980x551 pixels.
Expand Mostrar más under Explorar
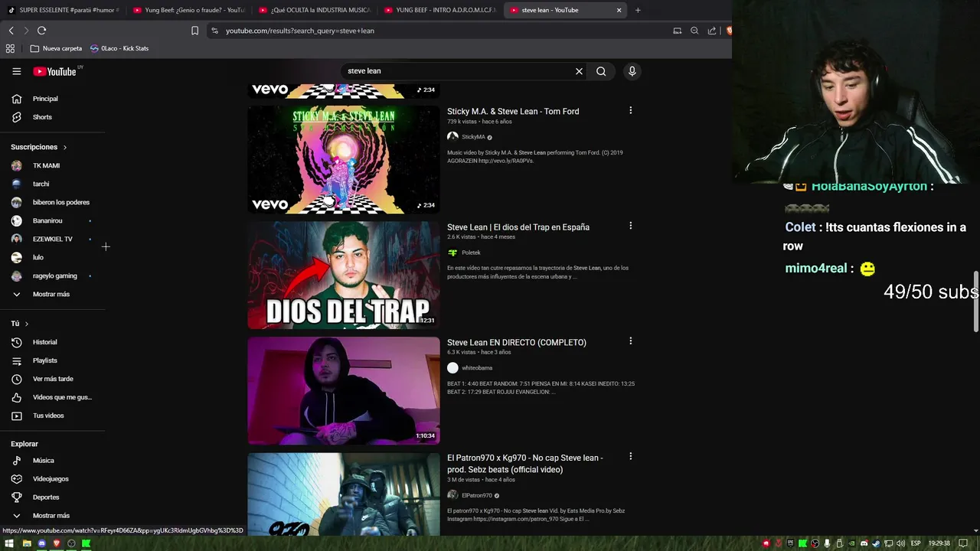52,516
